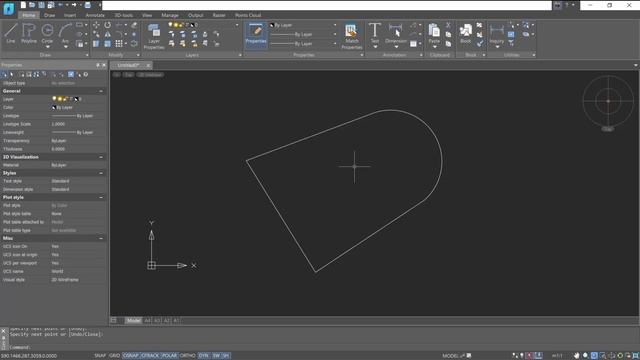Select the Arc tool
This screenshot has height=360, width=640.
65,33
